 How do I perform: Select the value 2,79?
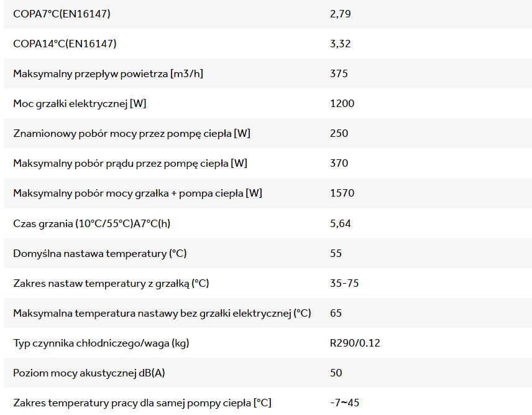[340, 14]
